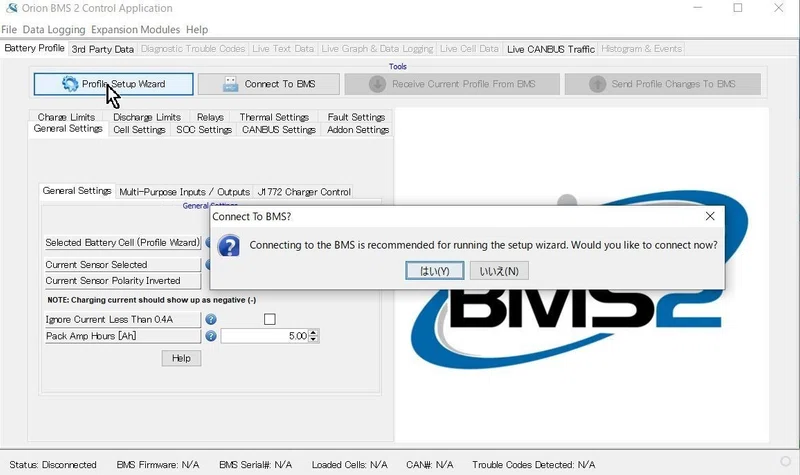
Task: Increase Pack Amp Hours with up arrow
Action: (x=313, y=333)
